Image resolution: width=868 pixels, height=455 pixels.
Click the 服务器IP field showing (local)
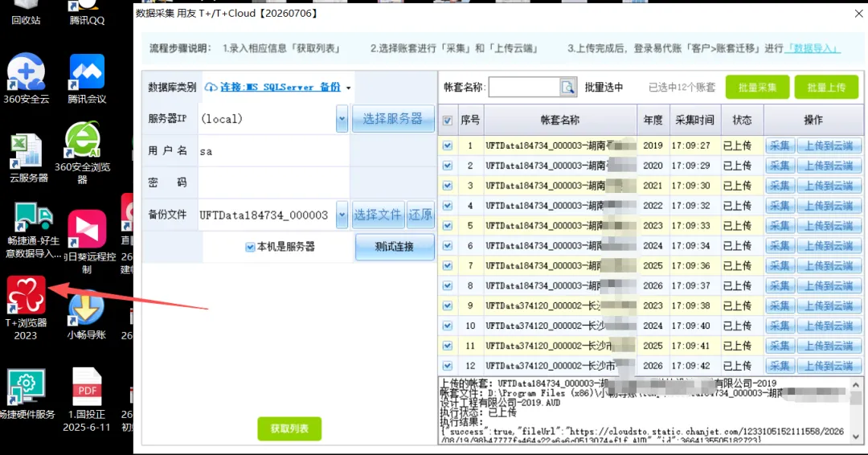[267, 119]
